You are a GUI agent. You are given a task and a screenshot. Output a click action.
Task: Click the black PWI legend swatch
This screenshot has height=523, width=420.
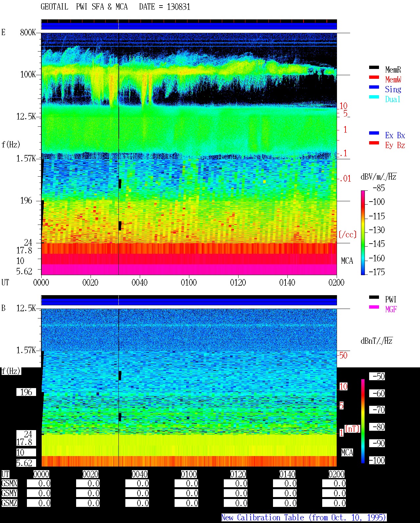coord(374,297)
